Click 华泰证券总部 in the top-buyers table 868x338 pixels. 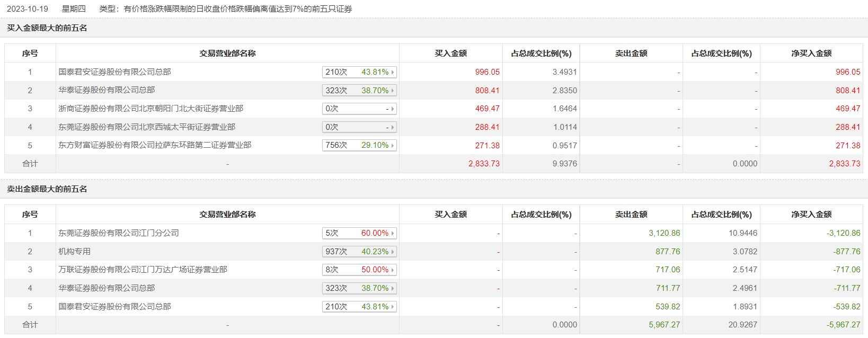[x=107, y=90]
